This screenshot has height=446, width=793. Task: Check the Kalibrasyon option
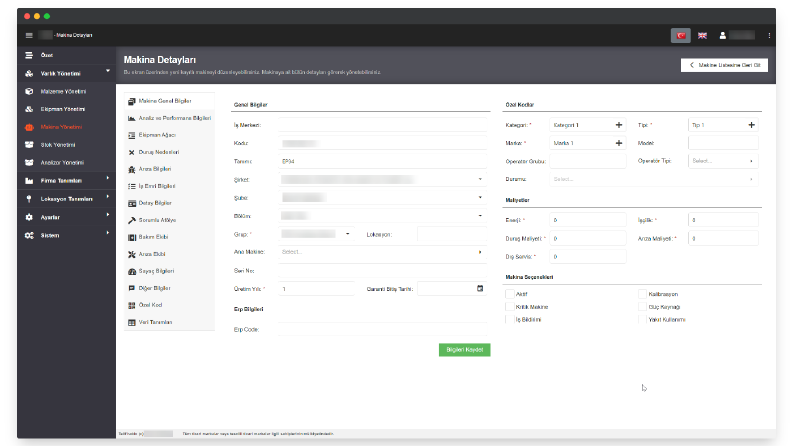(642, 294)
